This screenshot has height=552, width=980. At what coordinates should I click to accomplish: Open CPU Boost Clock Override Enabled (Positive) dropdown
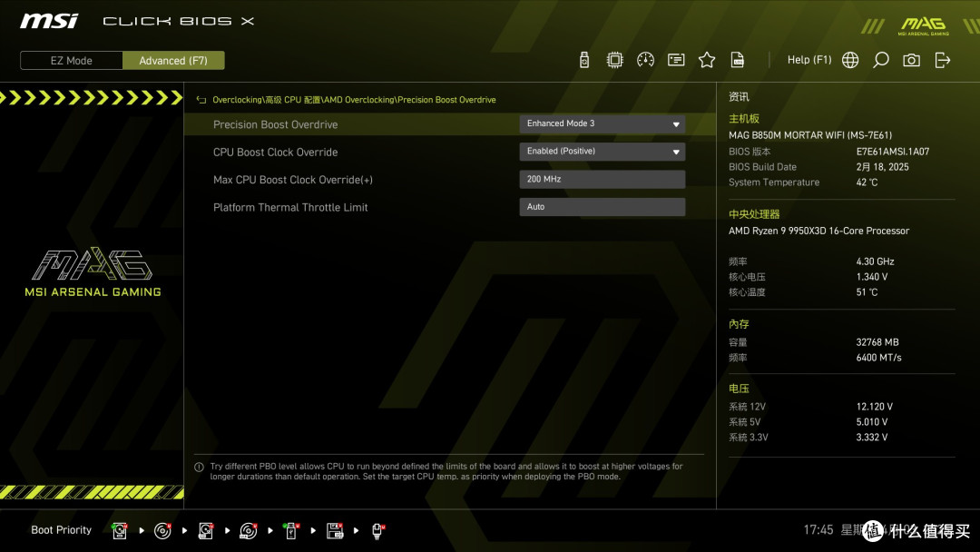tap(602, 152)
